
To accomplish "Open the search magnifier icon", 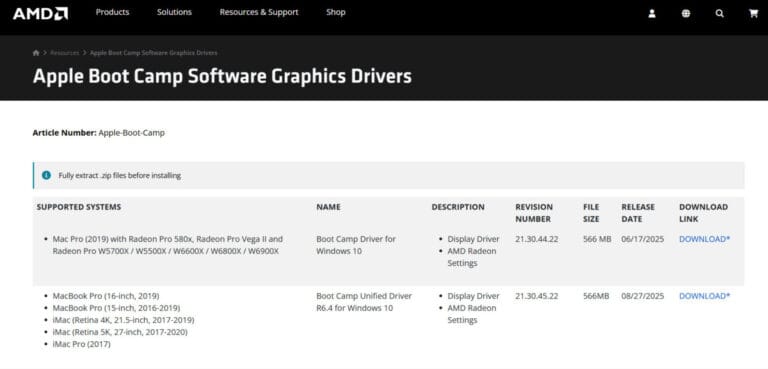I will pyautogui.click(x=720, y=14).
